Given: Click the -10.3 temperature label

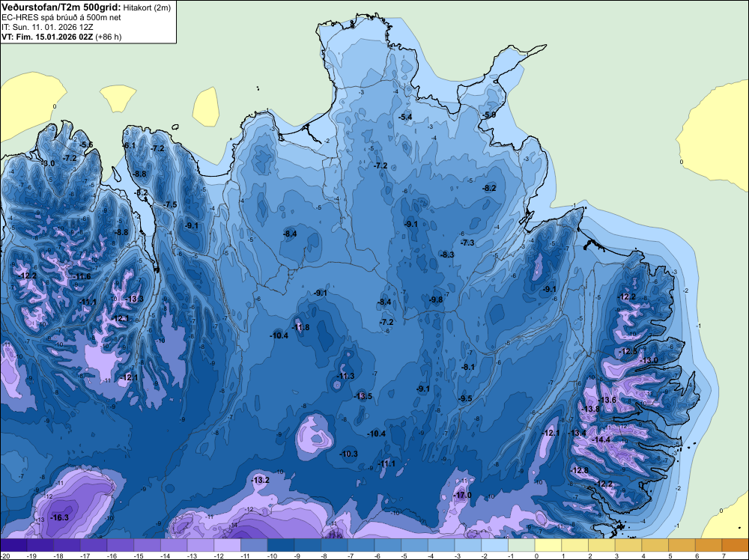Looking at the screenshot, I should coord(348,454).
